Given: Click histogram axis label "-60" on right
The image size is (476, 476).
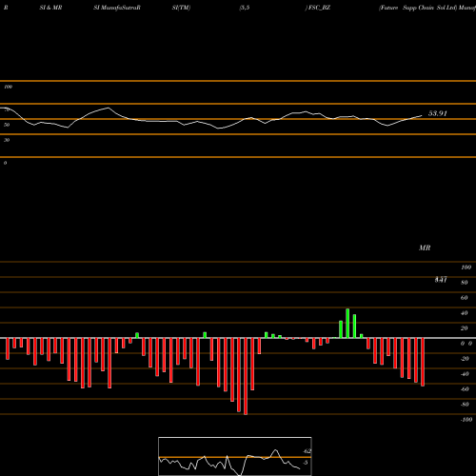Looking at the screenshot, I should [x=465, y=389].
